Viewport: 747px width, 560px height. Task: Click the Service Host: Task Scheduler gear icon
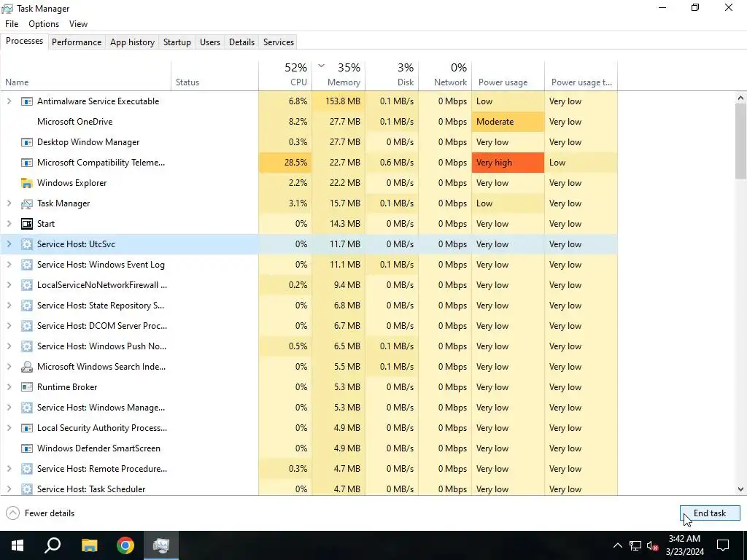coord(27,489)
